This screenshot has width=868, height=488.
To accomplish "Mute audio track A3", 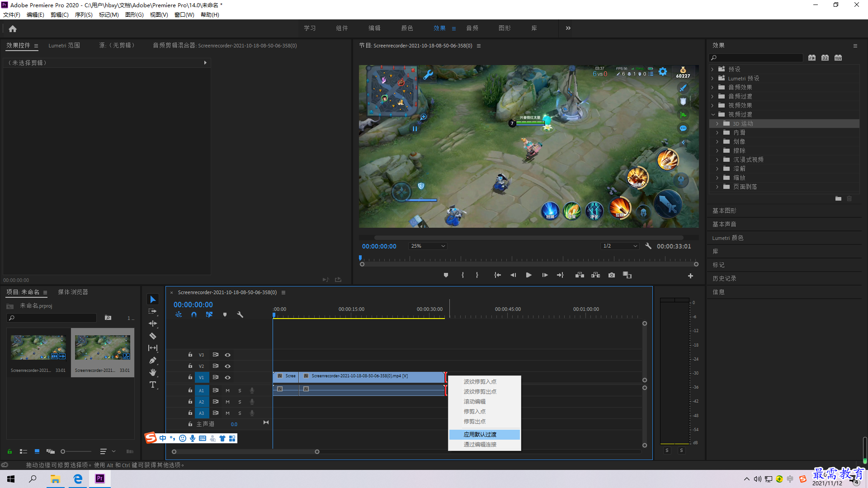I will pyautogui.click(x=227, y=413).
